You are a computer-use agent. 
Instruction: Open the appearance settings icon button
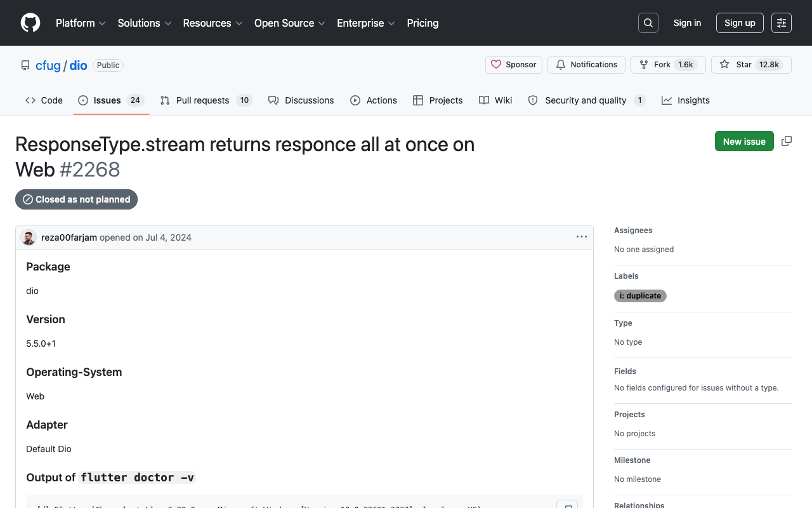(x=782, y=23)
